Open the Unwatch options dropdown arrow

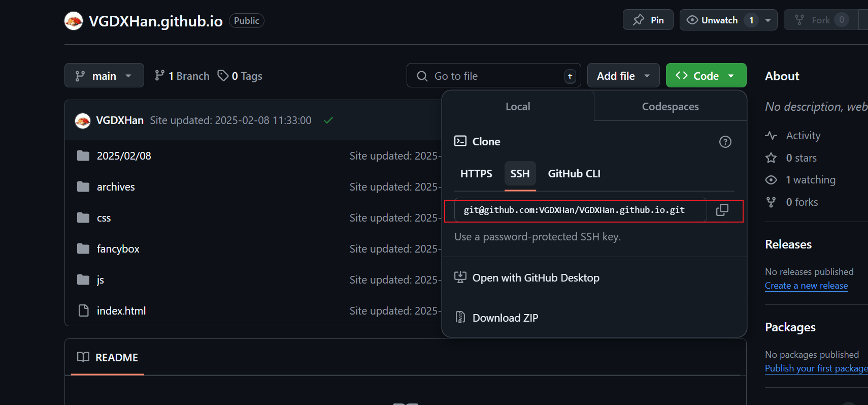[768, 20]
